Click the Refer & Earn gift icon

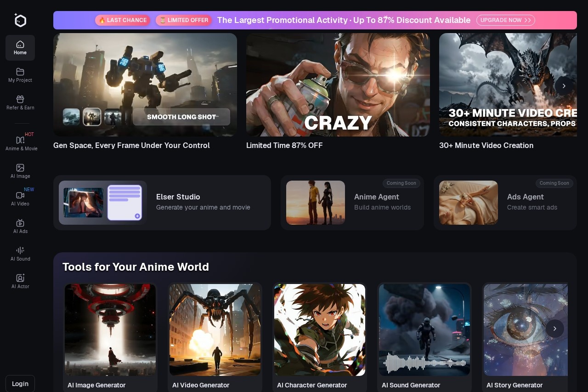coord(20,100)
